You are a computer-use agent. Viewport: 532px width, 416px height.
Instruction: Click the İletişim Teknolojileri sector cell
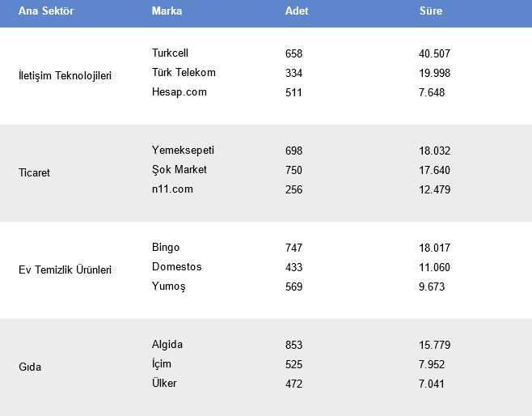65,75
